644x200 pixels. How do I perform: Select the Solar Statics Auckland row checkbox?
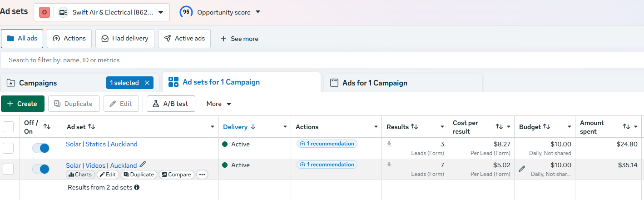(8, 148)
